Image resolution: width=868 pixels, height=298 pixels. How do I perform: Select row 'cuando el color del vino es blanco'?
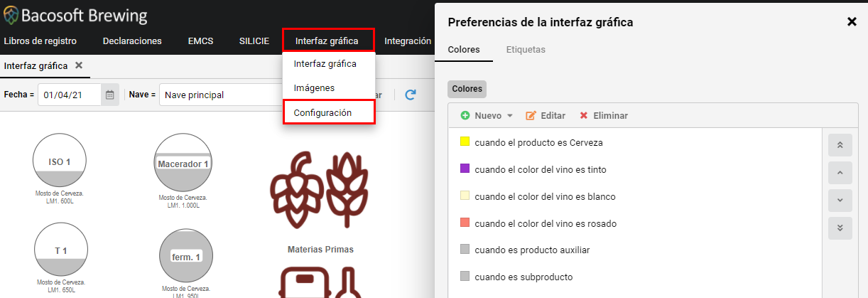coord(634,196)
